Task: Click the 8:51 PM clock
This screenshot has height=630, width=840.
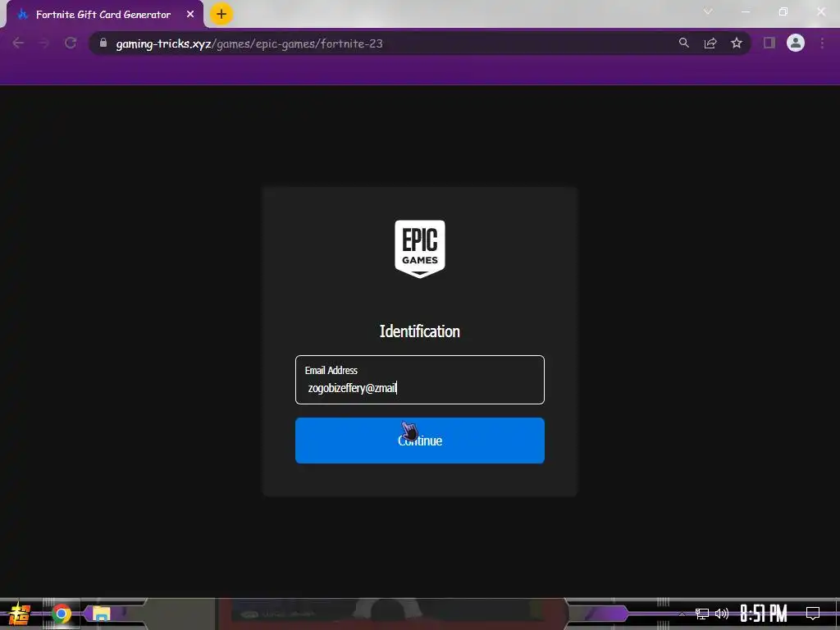Action: click(x=764, y=614)
